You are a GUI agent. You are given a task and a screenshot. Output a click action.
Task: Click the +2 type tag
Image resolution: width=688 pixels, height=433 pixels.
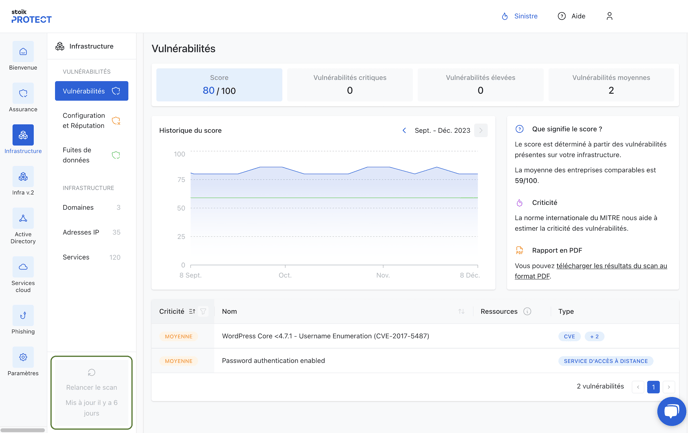pyautogui.click(x=594, y=336)
